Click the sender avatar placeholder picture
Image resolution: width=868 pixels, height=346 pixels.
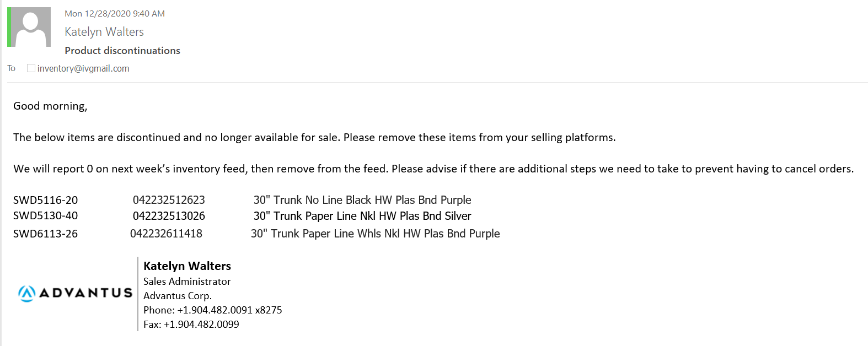(31, 27)
